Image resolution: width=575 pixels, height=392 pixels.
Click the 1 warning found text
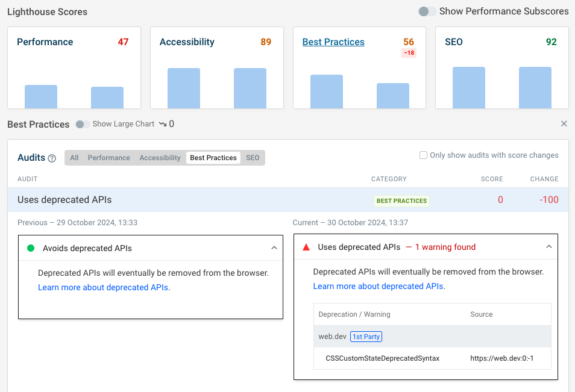(x=445, y=247)
